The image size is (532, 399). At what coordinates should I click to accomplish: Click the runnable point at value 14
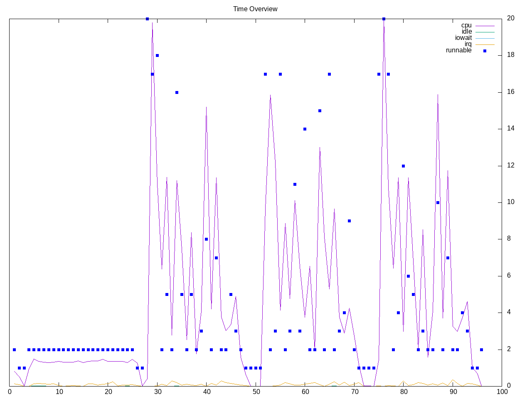click(305, 129)
